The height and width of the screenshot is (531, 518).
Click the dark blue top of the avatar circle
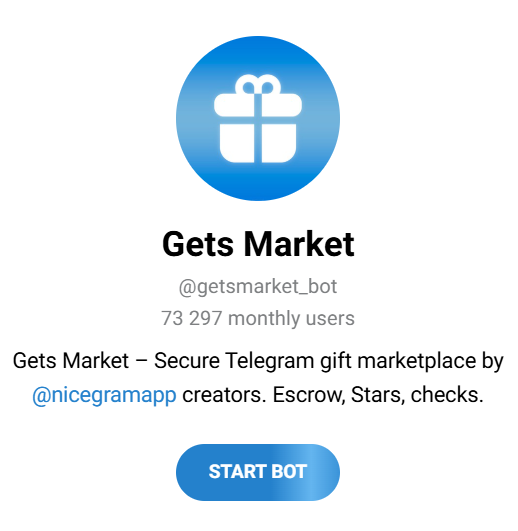click(x=258, y=52)
